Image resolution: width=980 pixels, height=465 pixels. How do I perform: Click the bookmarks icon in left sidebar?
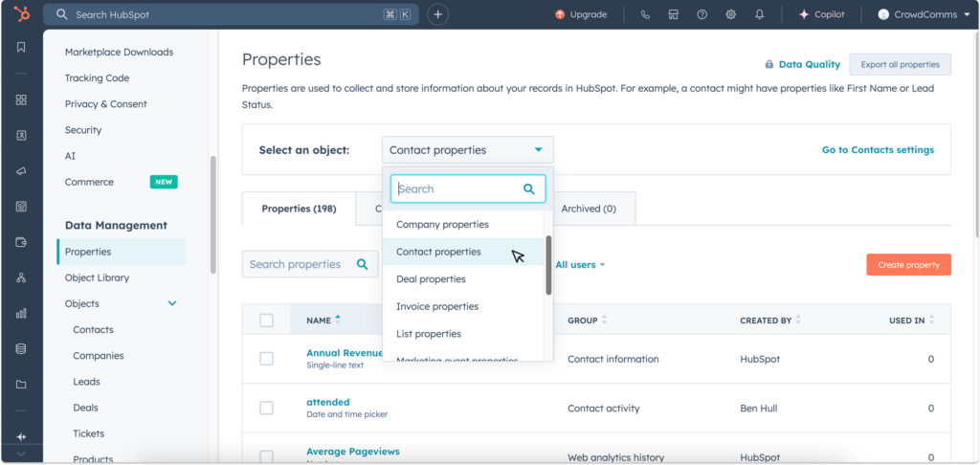tap(21, 48)
